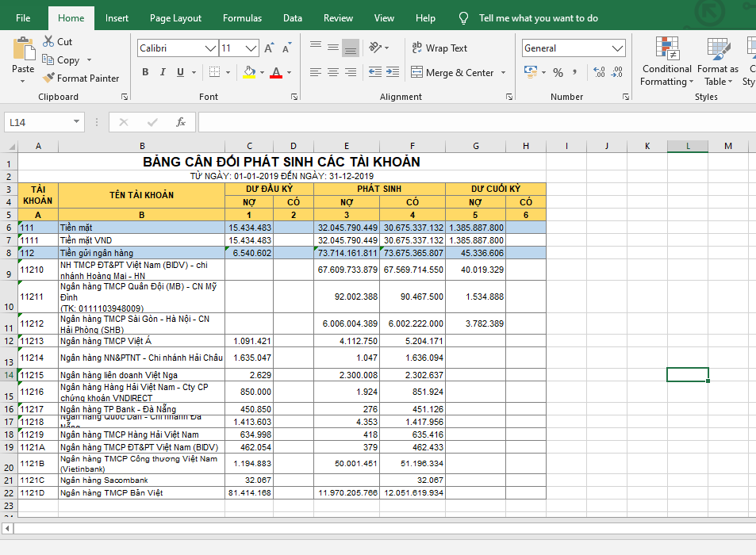Open the File menu
The image size is (756, 555).
[x=23, y=18]
